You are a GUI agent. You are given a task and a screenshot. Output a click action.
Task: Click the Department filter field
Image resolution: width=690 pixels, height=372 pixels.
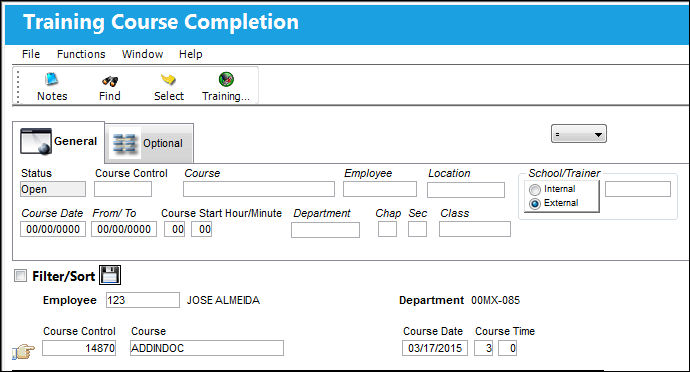325,230
